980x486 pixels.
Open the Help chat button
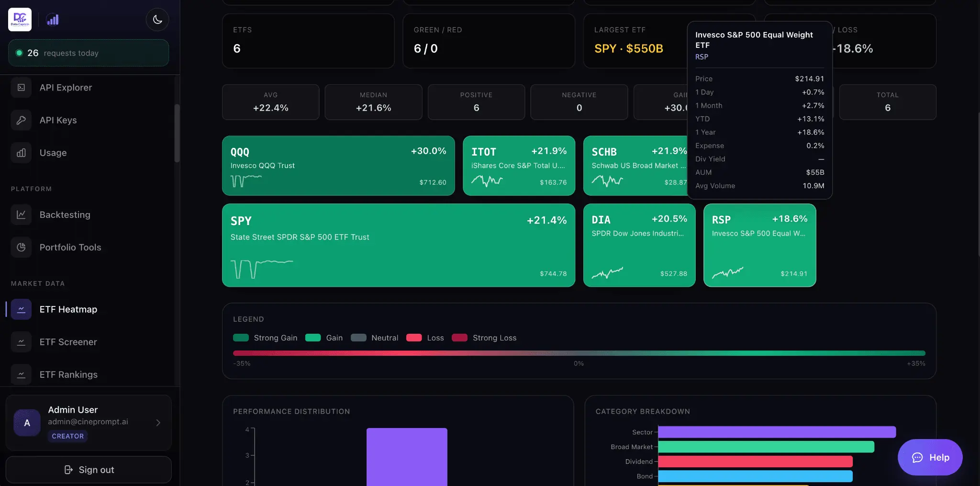930,457
